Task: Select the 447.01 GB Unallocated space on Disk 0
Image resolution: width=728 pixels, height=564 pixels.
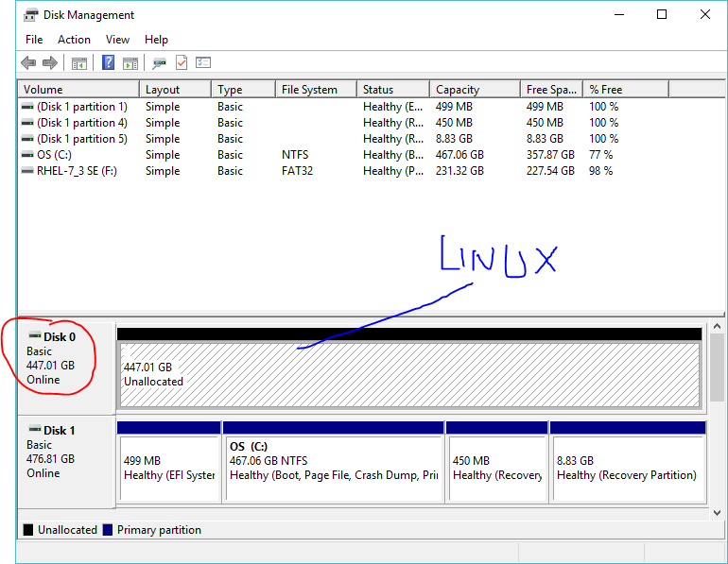Action: (407, 374)
